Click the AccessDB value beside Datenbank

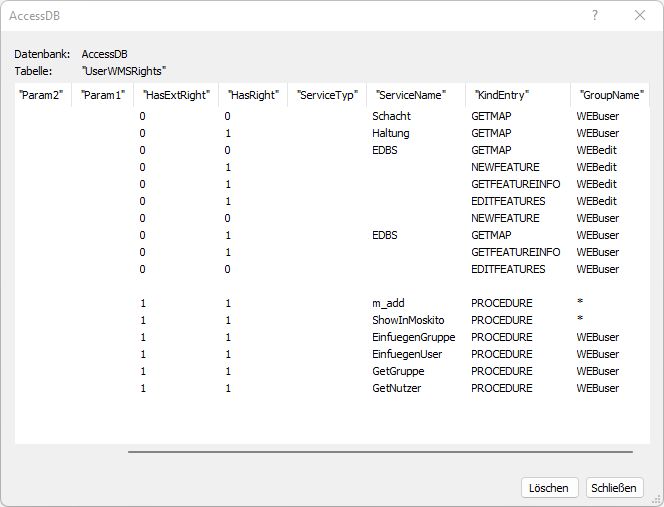click(105, 54)
